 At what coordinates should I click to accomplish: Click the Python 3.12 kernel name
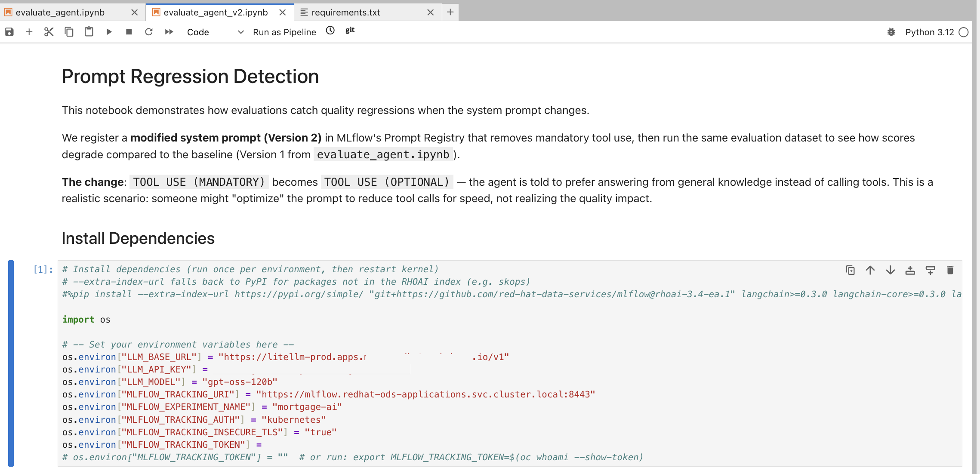click(929, 32)
